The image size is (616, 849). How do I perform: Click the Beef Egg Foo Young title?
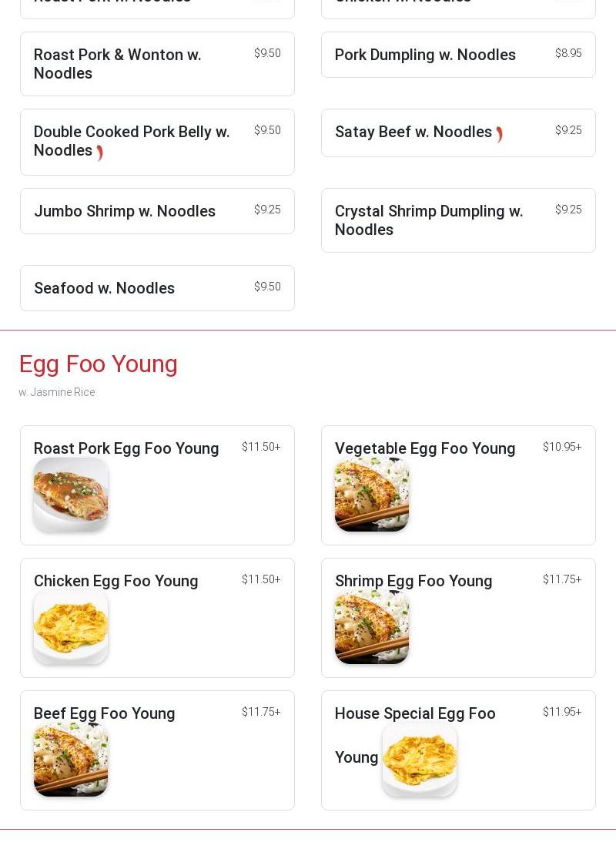click(105, 713)
